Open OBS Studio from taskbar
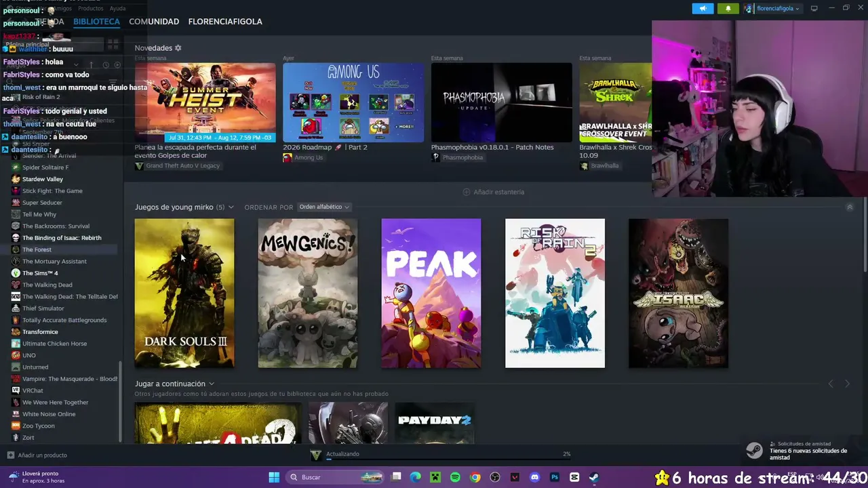The image size is (868, 488). [495, 477]
